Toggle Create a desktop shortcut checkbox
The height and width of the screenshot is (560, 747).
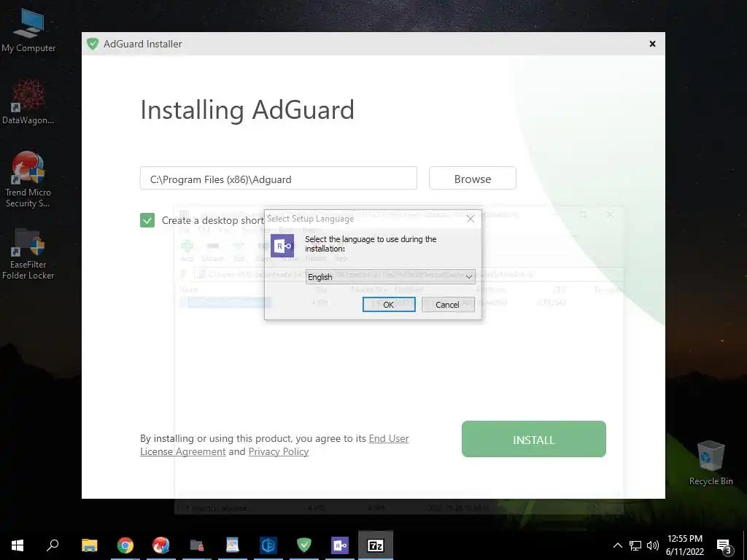(147, 220)
